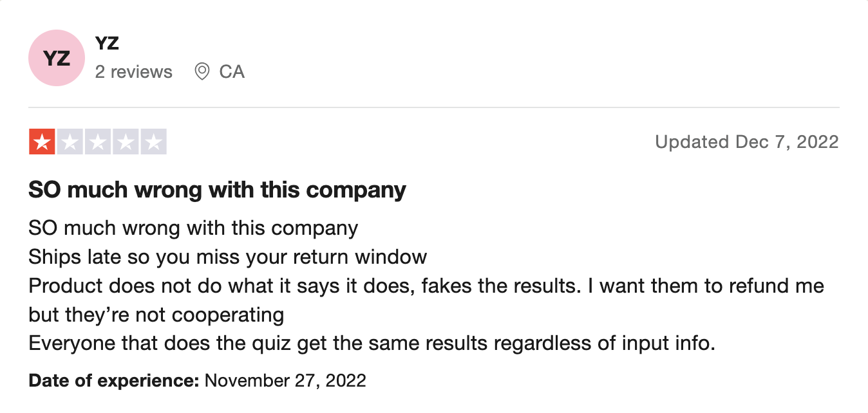Image resolution: width=868 pixels, height=413 pixels.
Task: Click the red first rating star
Action: click(x=42, y=142)
